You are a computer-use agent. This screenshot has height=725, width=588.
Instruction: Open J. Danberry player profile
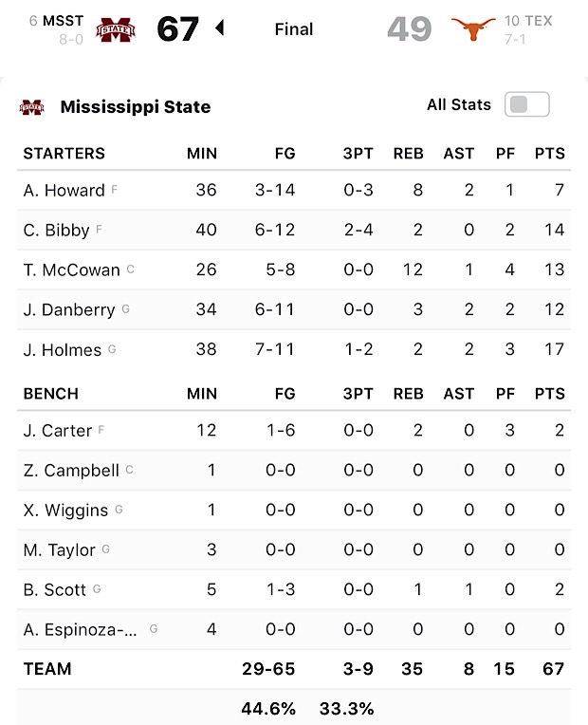click(69, 309)
